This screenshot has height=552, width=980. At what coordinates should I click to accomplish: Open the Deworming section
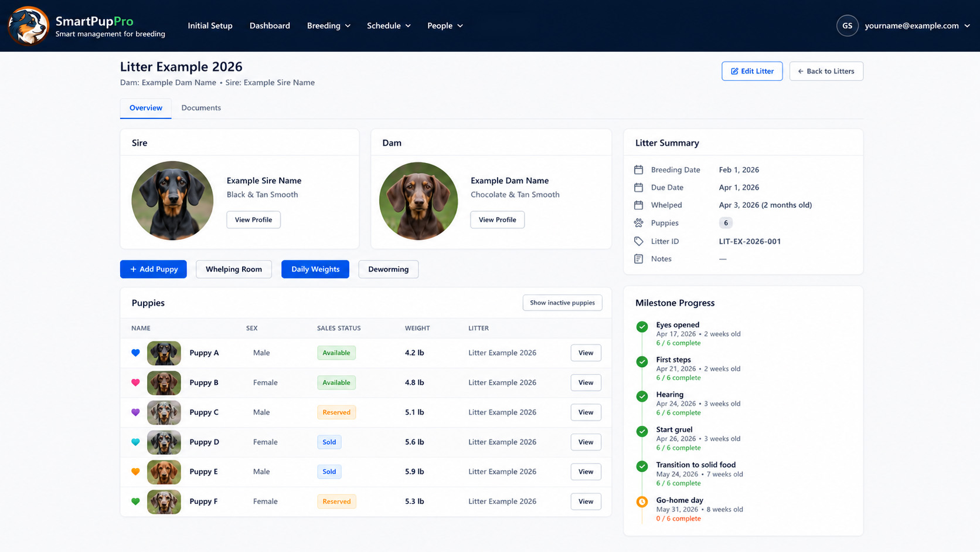click(x=389, y=269)
